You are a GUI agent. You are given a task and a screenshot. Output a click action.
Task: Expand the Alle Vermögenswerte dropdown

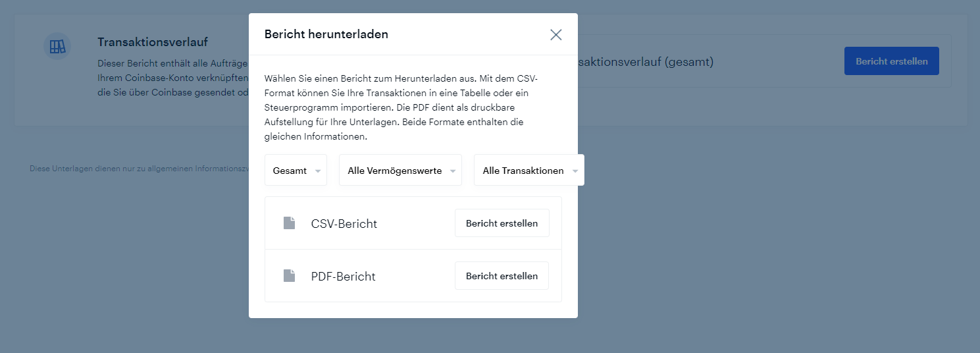(395, 171)
